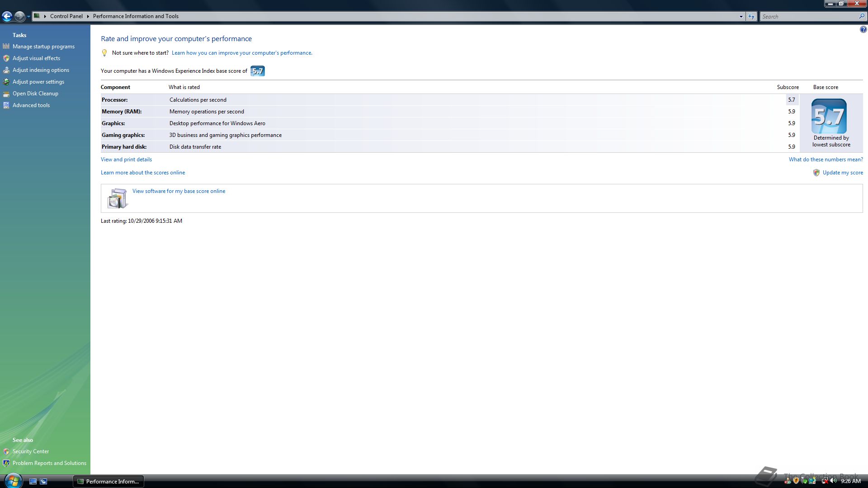Click the magnifier search icon
The image size is (868, 488).
pos(862,16)
